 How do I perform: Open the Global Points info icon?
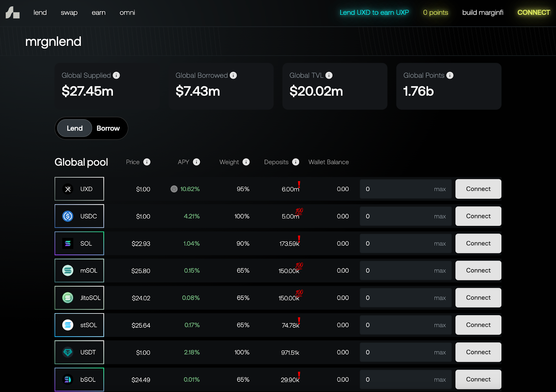tap(450, 75)
